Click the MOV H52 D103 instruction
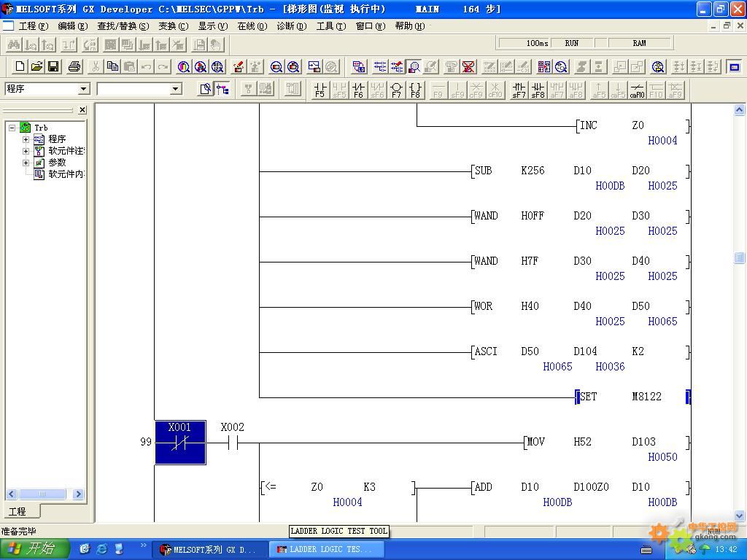Image resolution: width=747 pixels, height=560 pixels. [x=606, y=442]
